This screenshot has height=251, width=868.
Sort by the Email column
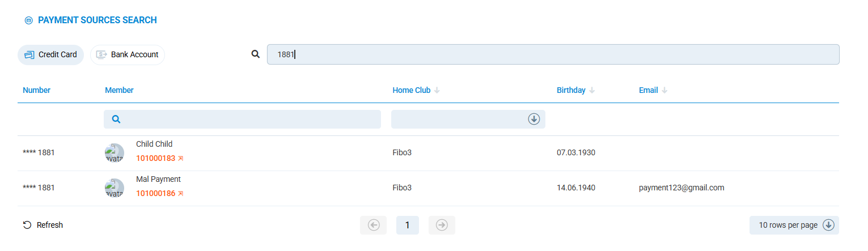(664, 90)
